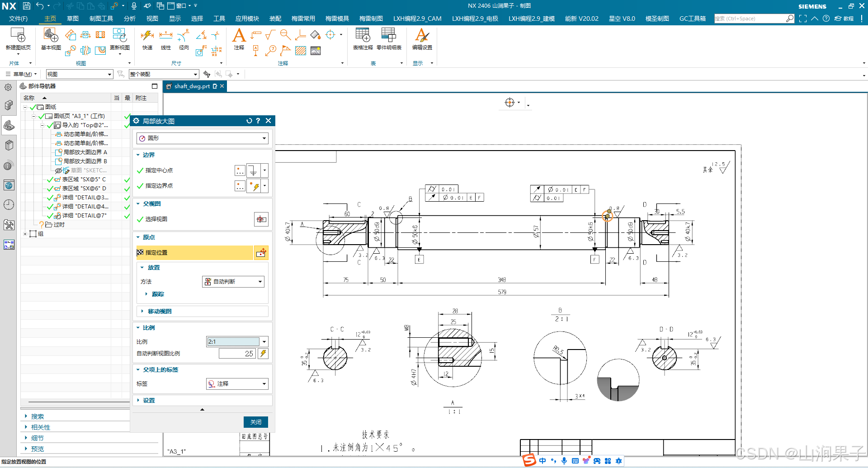Click the lightning icon next to auto-judge scale

tap(263, 354)
